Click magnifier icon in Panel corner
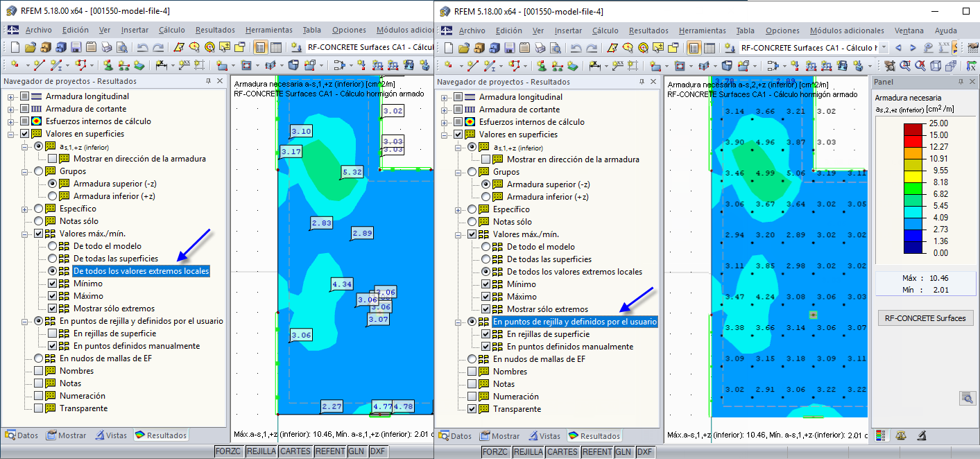Viewport: 980px width, 459px height. point(967,398)
